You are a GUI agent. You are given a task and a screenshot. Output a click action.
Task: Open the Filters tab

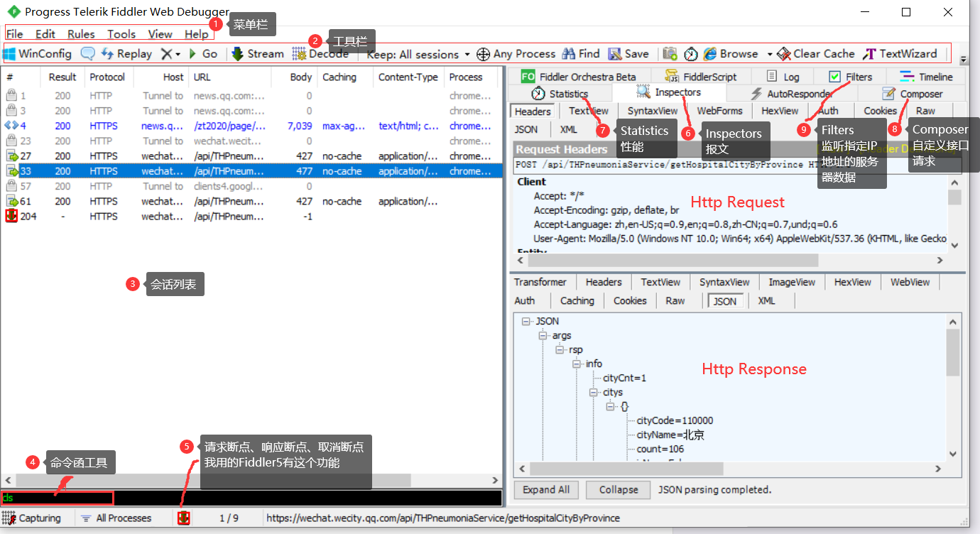tap(850, 77)
